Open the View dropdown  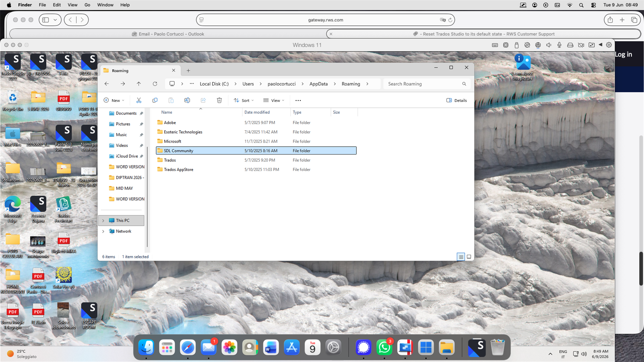274,101
